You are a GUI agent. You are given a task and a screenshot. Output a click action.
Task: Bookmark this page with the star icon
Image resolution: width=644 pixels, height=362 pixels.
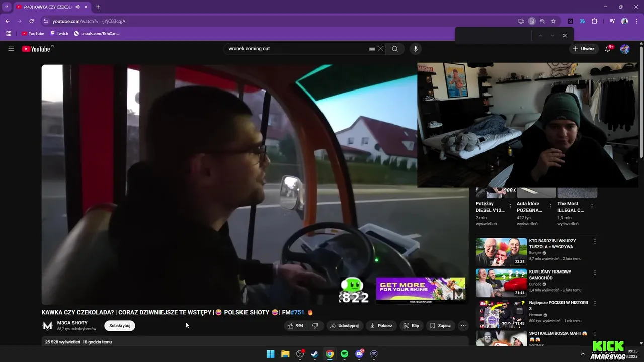[553, 21]
